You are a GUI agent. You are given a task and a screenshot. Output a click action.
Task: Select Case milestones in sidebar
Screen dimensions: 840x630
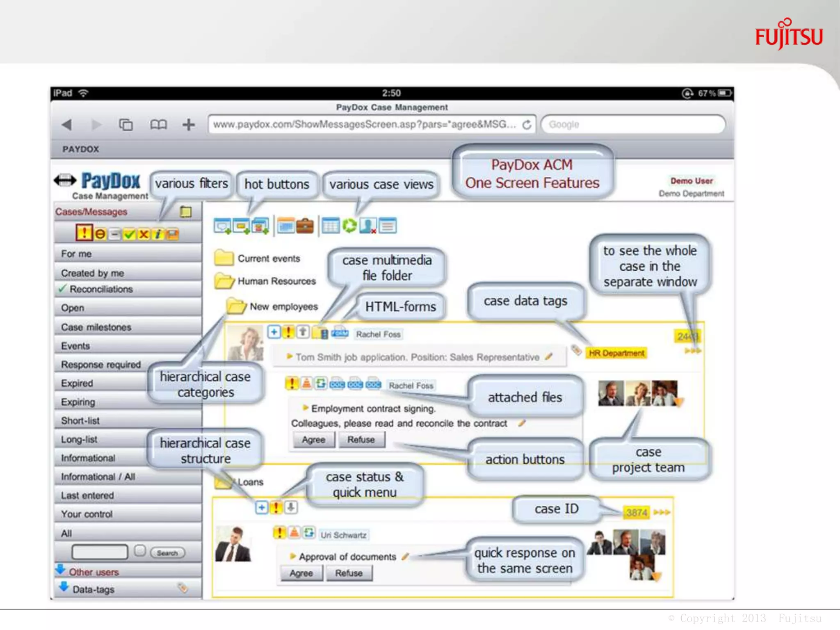point(96,327)
